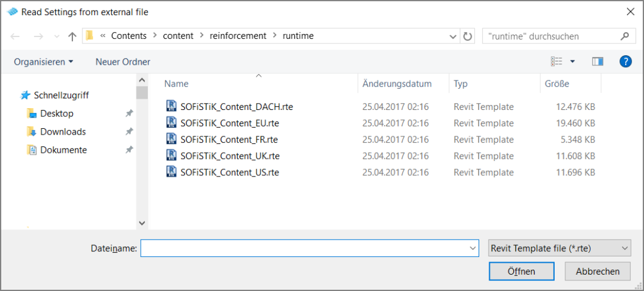This screenshot has width=644, height=291.
Task: Open the blue help icon
Action: [625, 62]
